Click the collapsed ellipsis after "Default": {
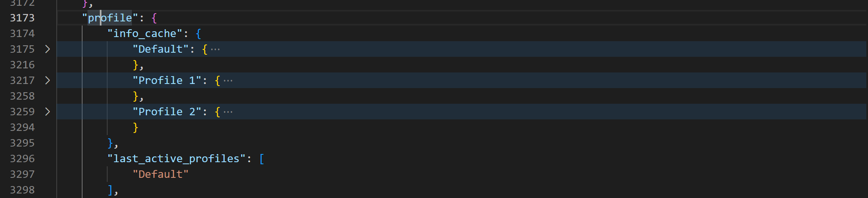 point(215,49)
